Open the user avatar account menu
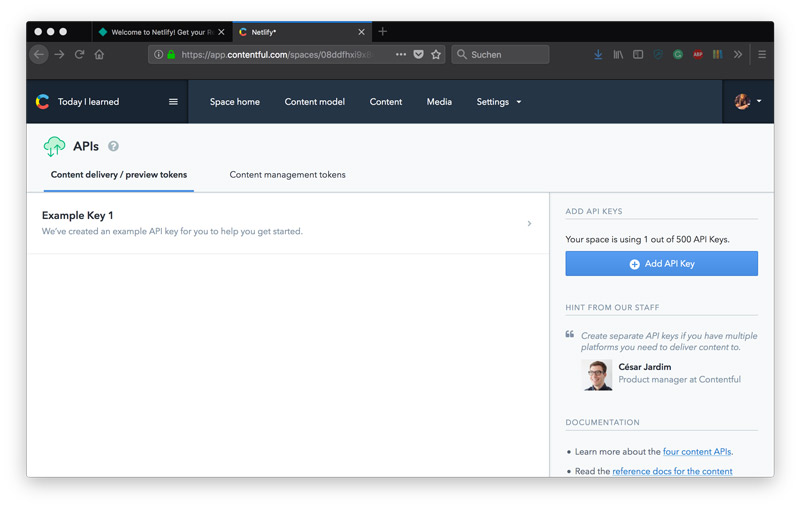Viewport: 800px width, 508px height. (x=748, y=101)
